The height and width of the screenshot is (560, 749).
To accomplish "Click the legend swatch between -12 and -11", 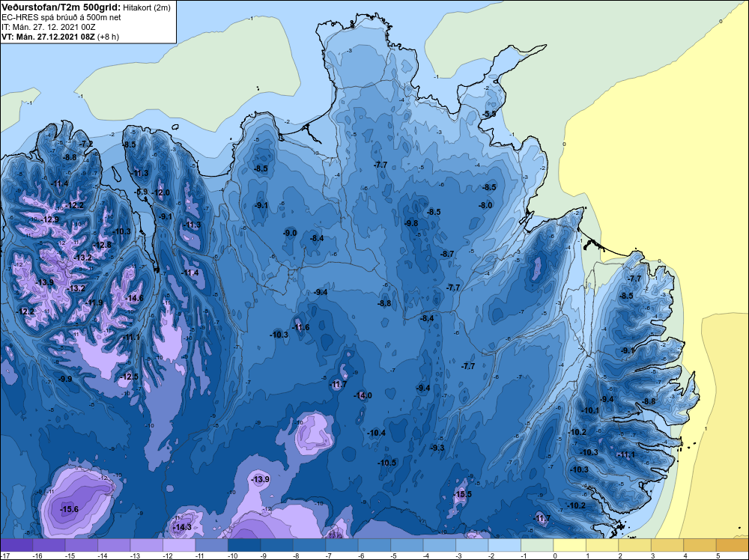I will (x=179, y=545).
